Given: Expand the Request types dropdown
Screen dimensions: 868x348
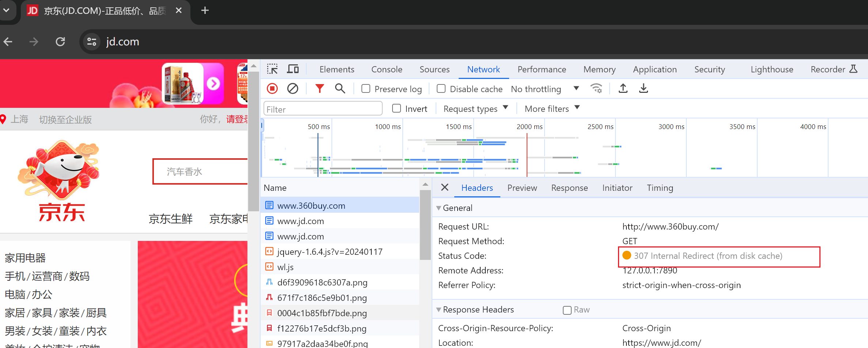Looking at the screenshot, I should pos(475,109).
